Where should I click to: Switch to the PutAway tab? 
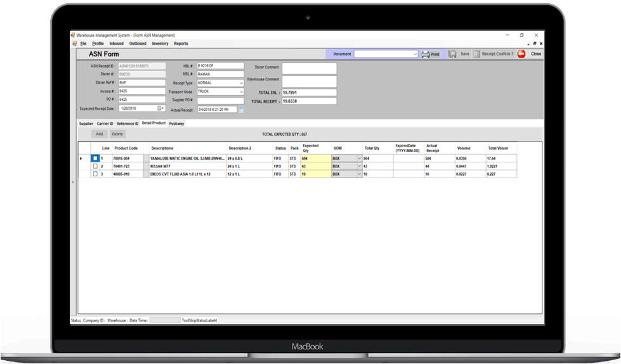(176, 123)
